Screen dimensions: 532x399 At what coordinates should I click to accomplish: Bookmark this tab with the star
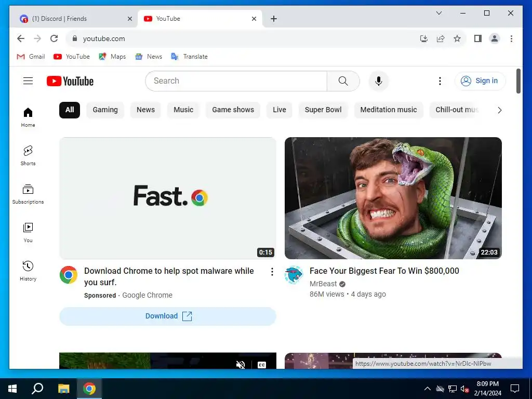tap(457, 38)
